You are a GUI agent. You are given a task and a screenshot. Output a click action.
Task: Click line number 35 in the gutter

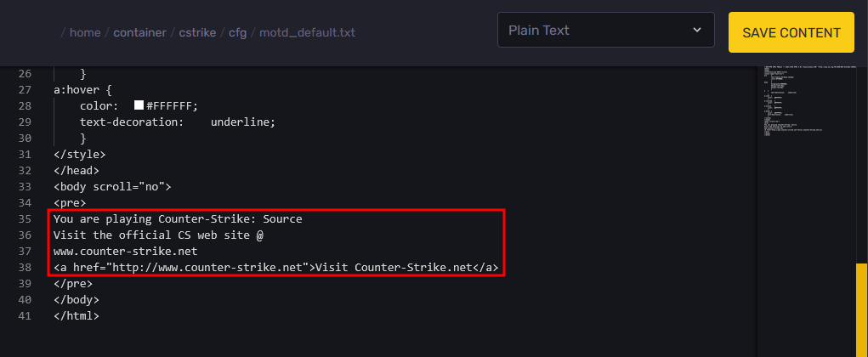coord(23,219)
